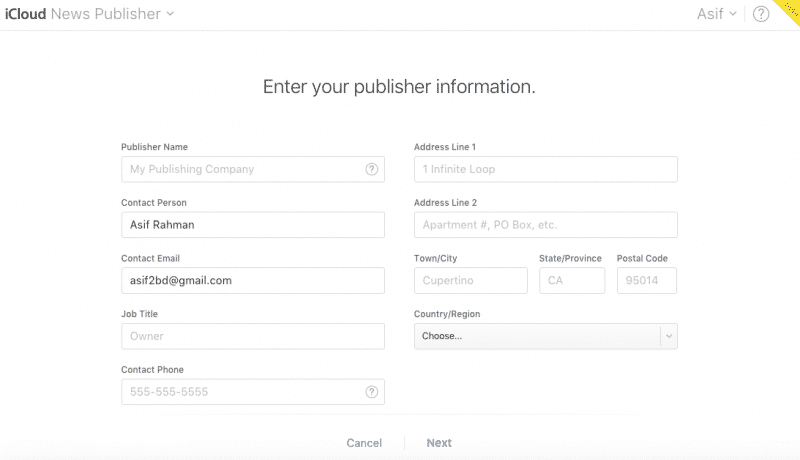800x460 pixels.
Task: Select the Address Line 2 field
Action: click(545, 225)
